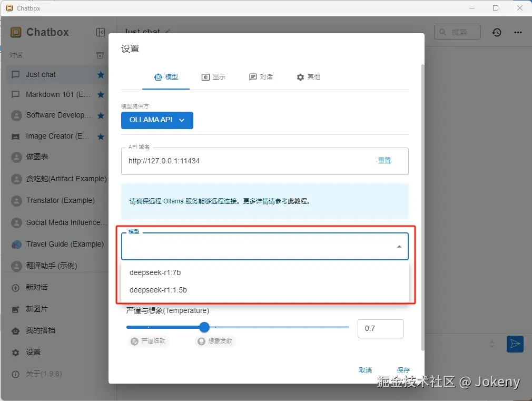Click the 搜索 search box
532x401 pixels.
click(x=457, y=32)
